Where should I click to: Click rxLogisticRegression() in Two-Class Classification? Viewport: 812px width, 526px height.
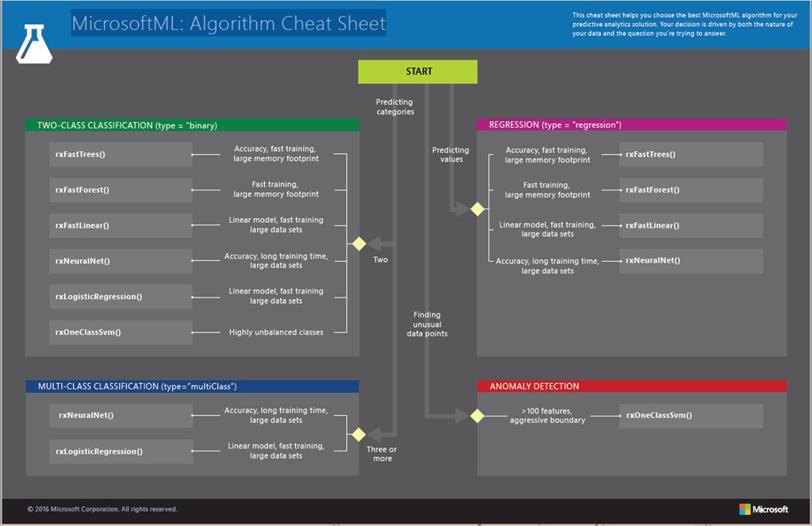point(120,296)
